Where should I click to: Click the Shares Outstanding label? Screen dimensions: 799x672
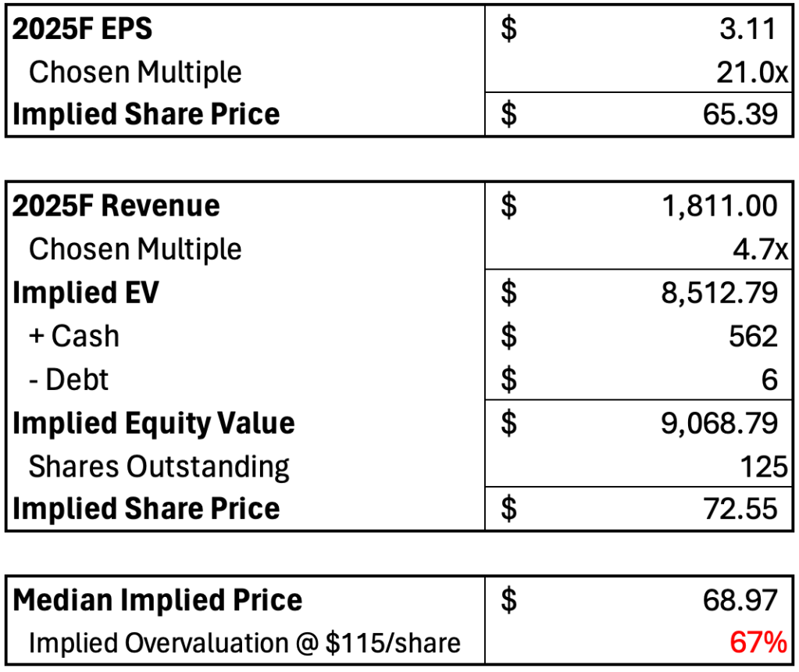click(159, 466)
